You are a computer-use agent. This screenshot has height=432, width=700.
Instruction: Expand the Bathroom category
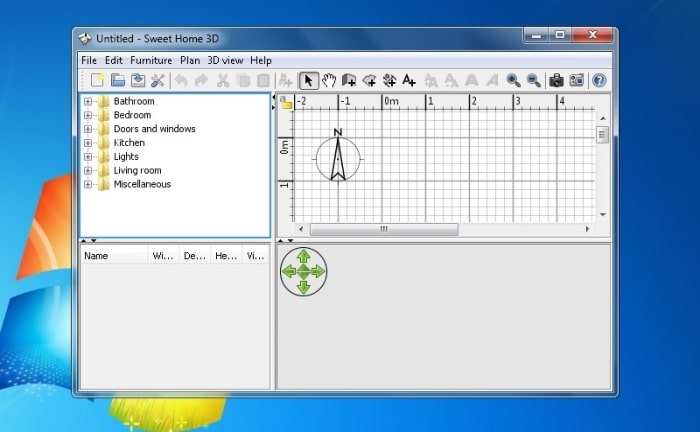[88, 101]
